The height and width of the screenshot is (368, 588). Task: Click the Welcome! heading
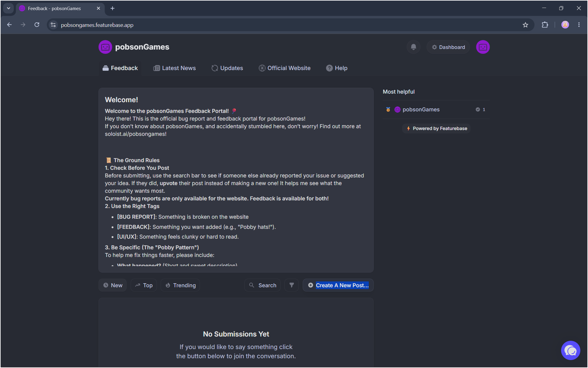coord(121,100)
